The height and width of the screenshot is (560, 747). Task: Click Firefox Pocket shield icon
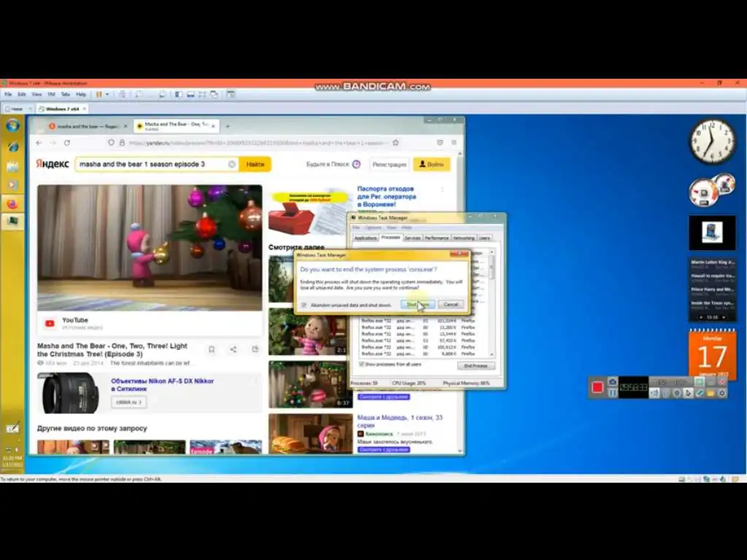point(440,142)
